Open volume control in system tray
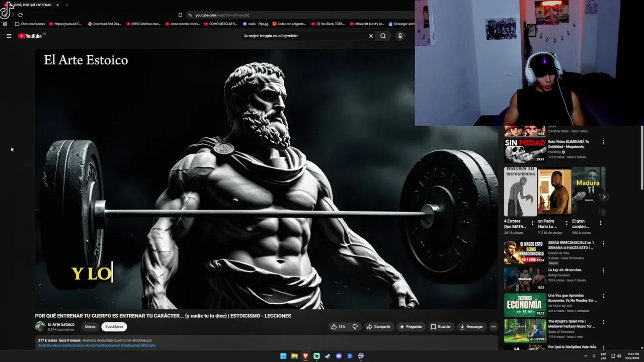Screen dimensions: 644x362 619,356
